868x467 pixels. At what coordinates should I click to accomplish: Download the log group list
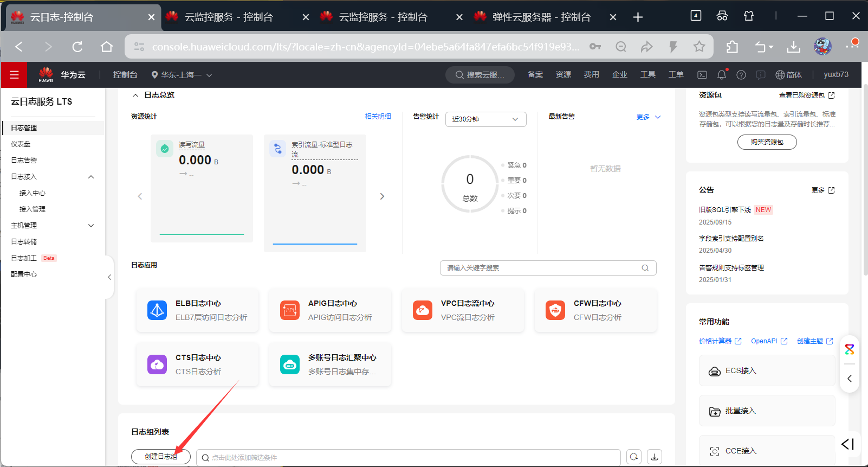[655, 457]
